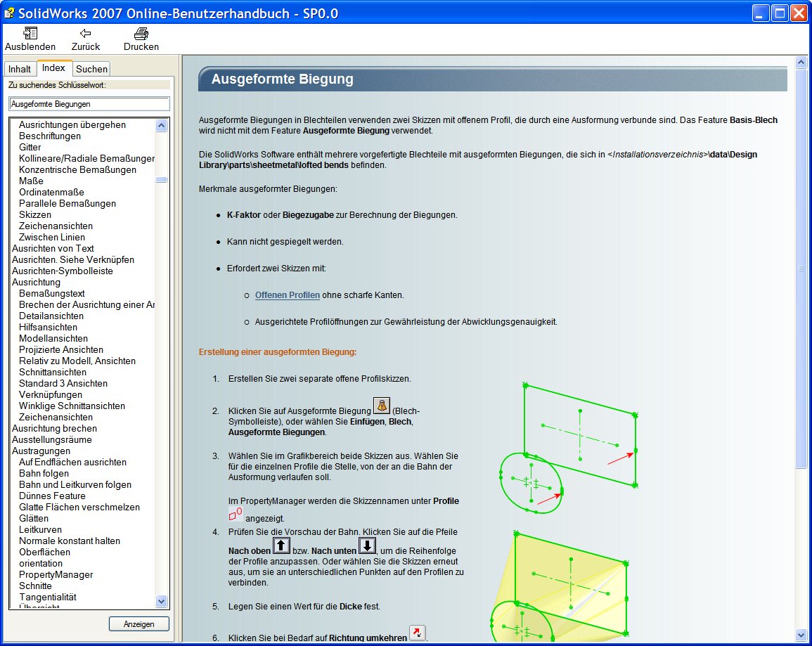Click the yellow loft preview illustration

point(560,585)
